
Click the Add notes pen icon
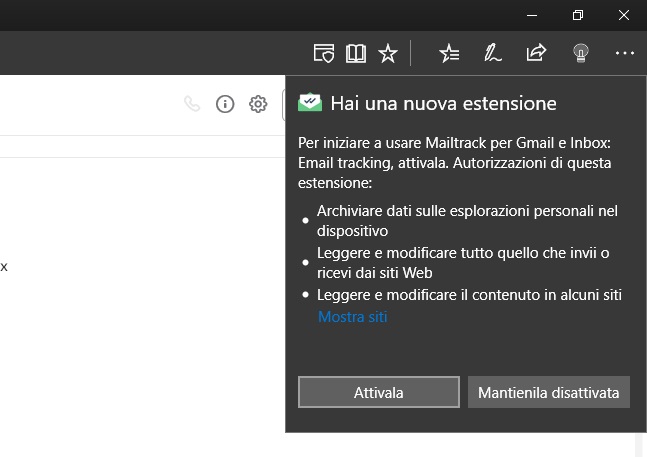point(492,53)
